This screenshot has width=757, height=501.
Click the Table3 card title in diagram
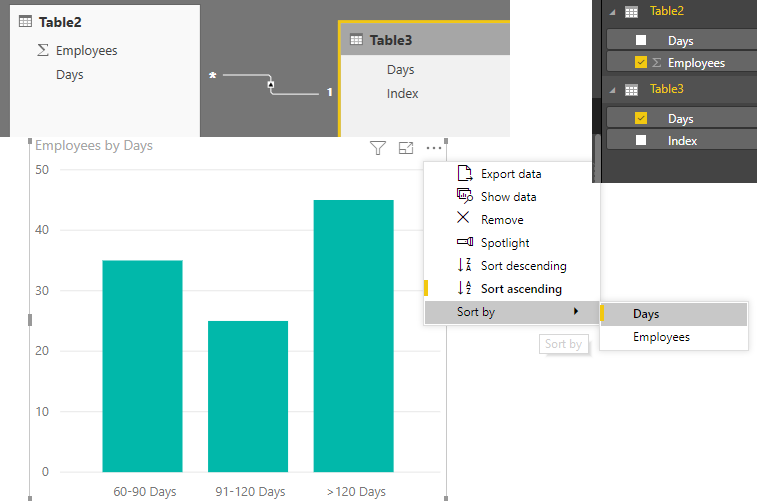coord(391,40)
